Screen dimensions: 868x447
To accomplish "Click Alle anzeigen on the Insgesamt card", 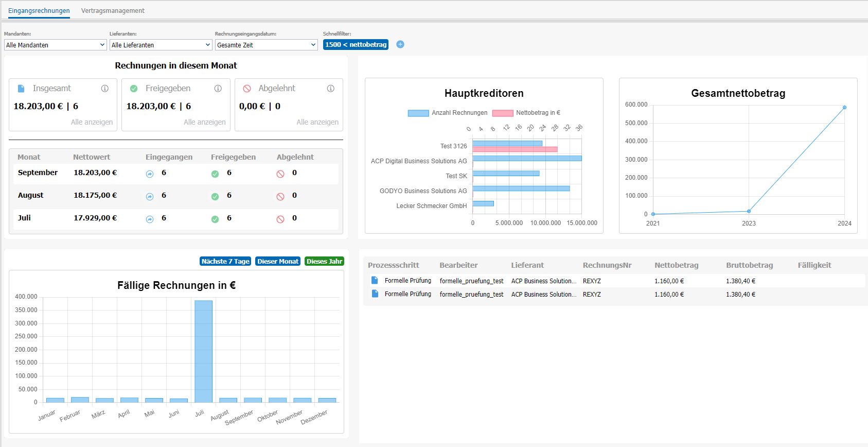I will coord(92,122).
